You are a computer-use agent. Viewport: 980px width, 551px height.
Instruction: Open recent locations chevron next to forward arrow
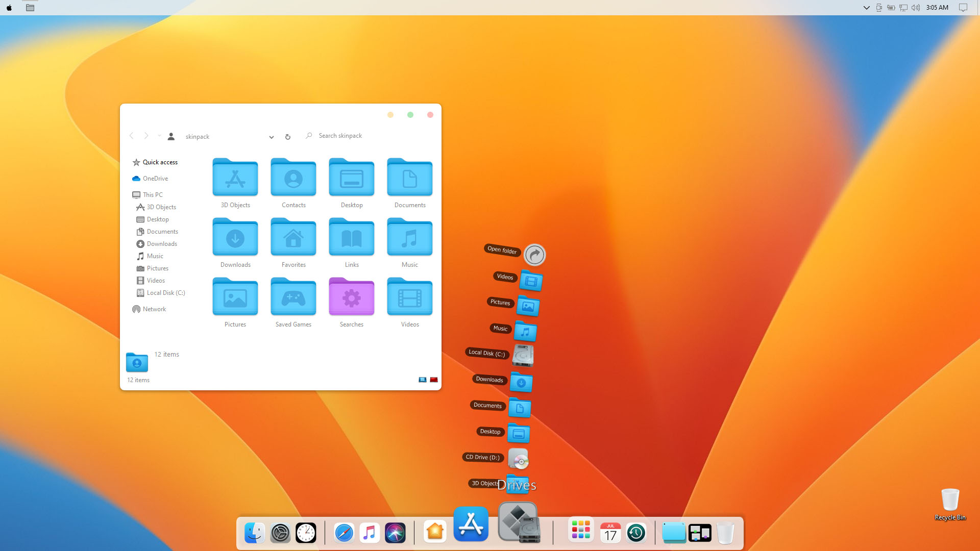159,136
